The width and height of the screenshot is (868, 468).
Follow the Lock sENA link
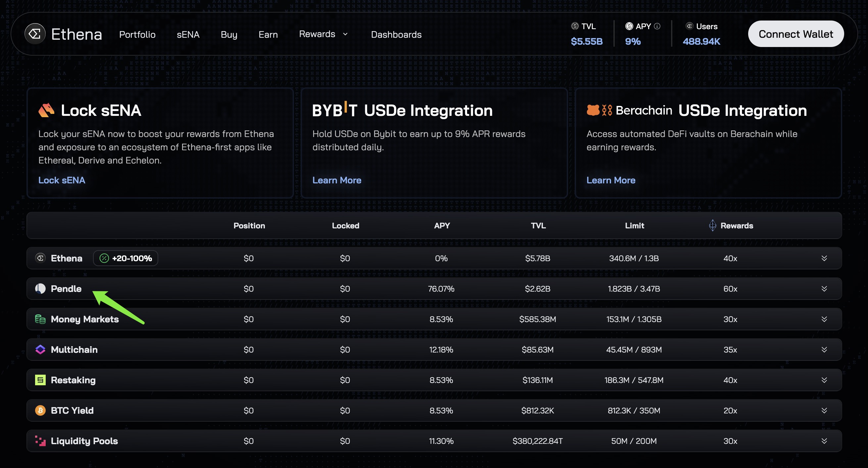pyautogui.click(x=62, y=180)
